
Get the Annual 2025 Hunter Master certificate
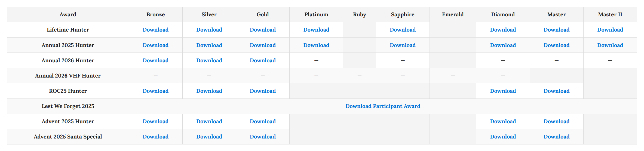(x=556, y=45)
